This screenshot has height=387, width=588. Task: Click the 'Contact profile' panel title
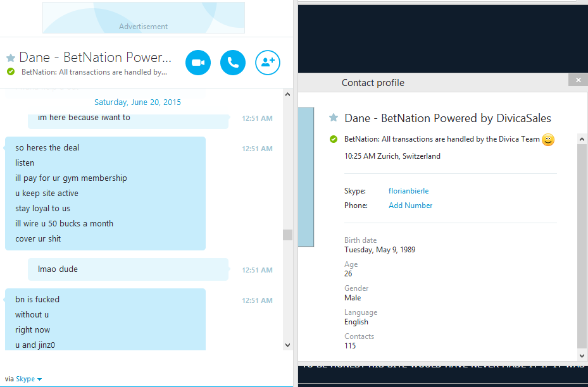[x=373, y=83]
